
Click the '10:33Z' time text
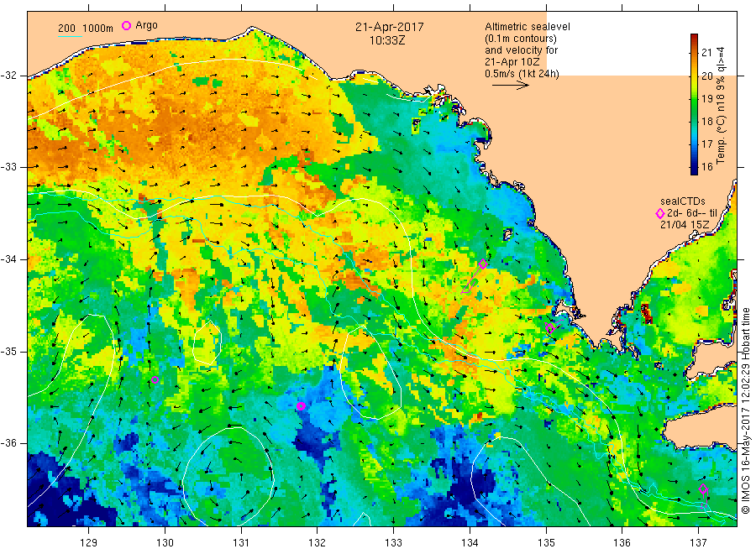[387, 41]
